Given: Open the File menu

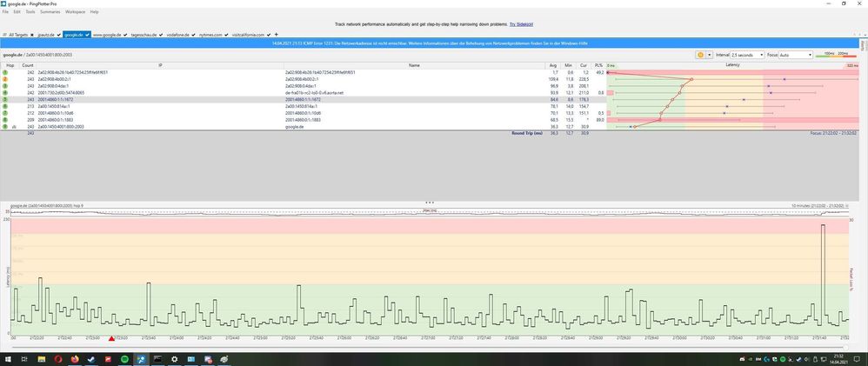Looking at the screenshot, I should click(x=5, y=11).
